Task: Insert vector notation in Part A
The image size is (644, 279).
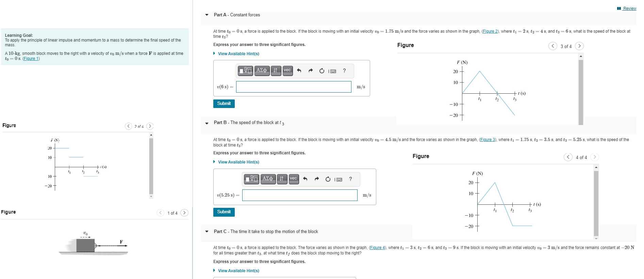Action: tap(287, 71)
